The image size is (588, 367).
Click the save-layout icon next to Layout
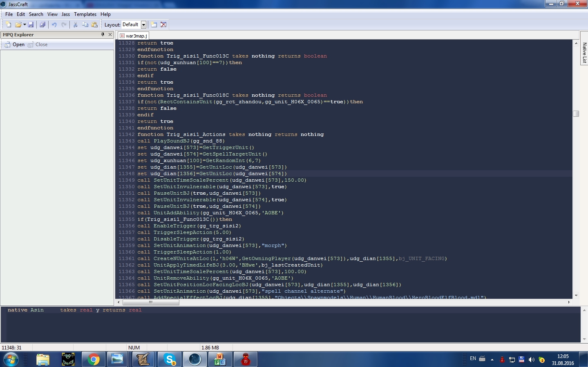click(x=154, y=24)
